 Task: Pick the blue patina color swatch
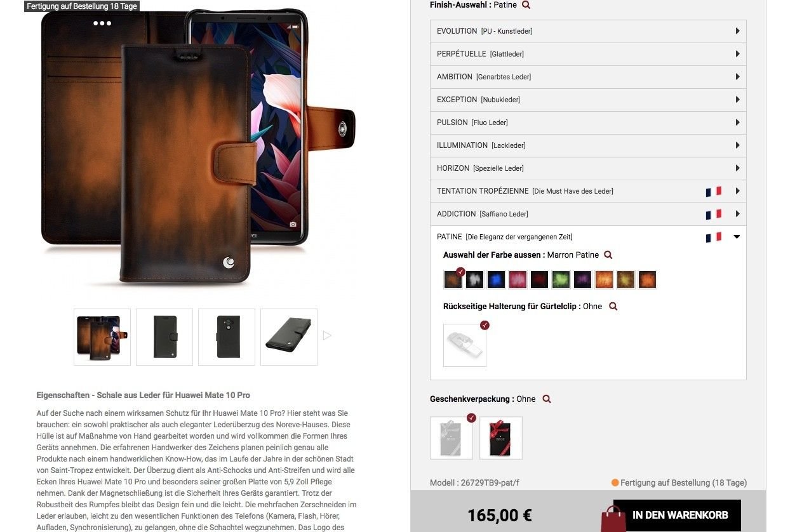click(x=497, y=280)
